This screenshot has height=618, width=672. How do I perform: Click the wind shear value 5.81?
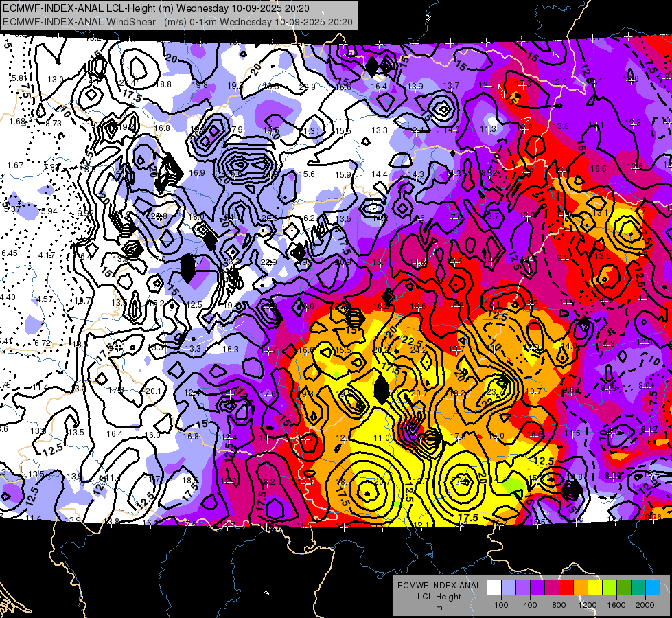tap(19, 78)
